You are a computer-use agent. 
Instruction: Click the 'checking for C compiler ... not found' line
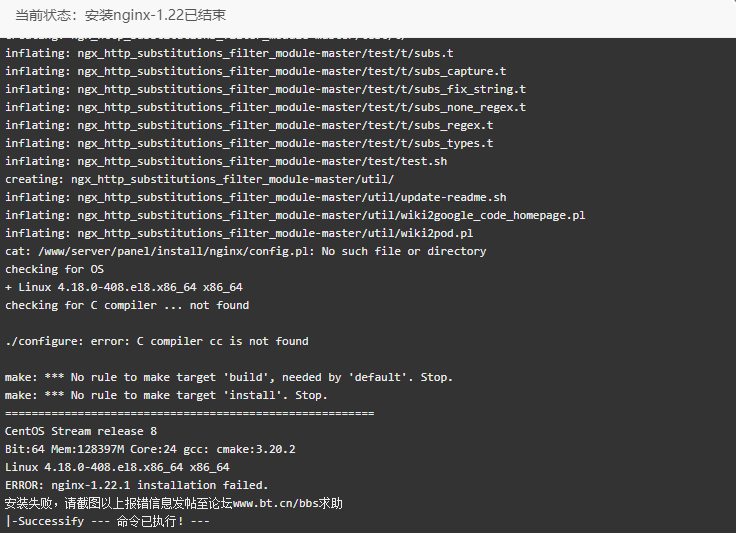coord(127,305)
